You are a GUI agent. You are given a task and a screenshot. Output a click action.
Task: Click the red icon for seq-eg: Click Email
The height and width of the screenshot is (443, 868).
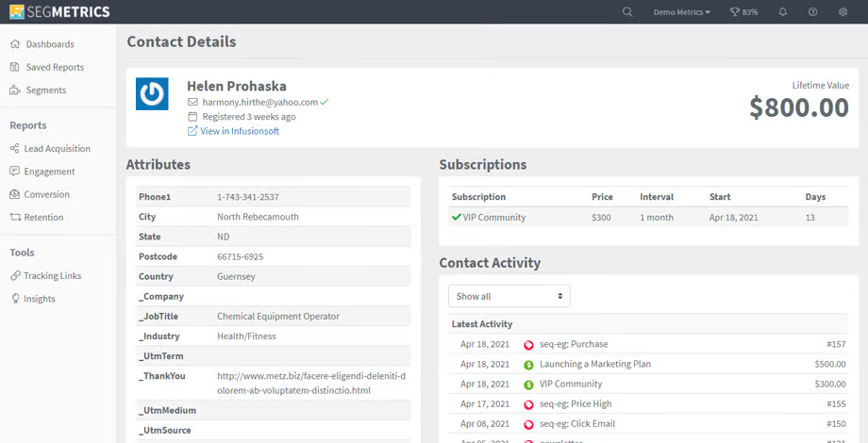528,424
